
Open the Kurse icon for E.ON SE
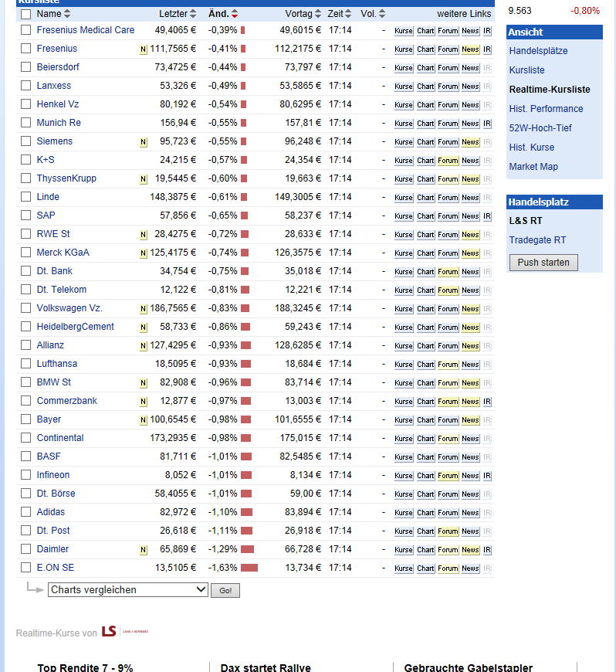[404, 568]
